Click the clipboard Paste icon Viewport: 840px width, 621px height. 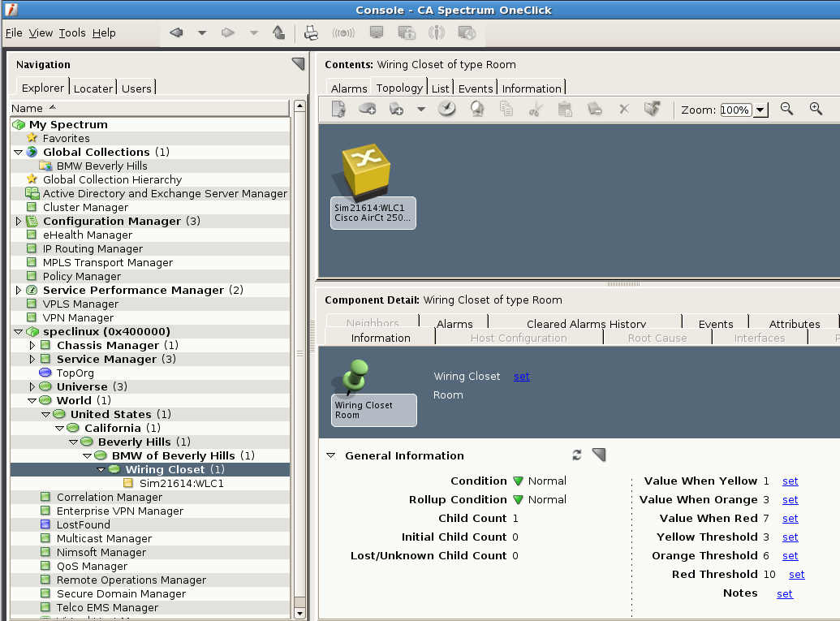565,109
